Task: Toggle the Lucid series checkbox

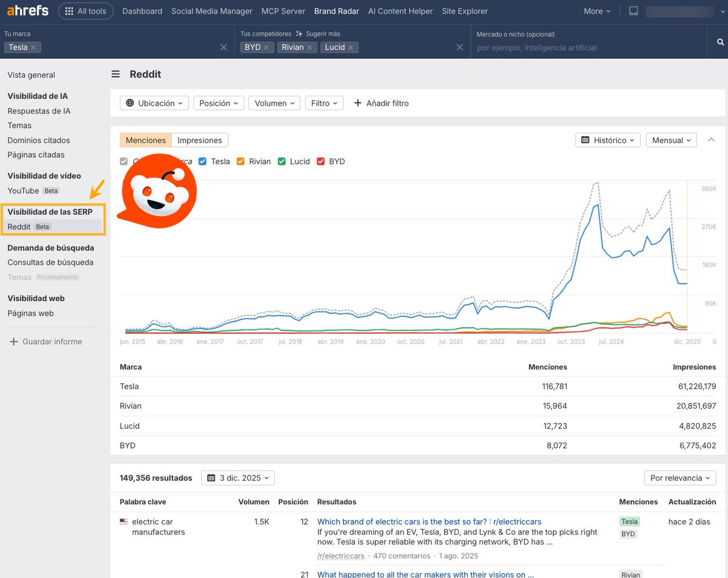Action: (281, 161)
